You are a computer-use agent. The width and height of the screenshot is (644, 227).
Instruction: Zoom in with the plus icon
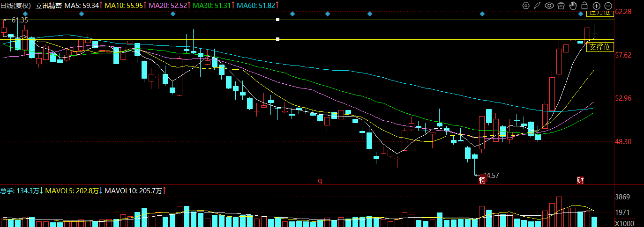[596, 6]
